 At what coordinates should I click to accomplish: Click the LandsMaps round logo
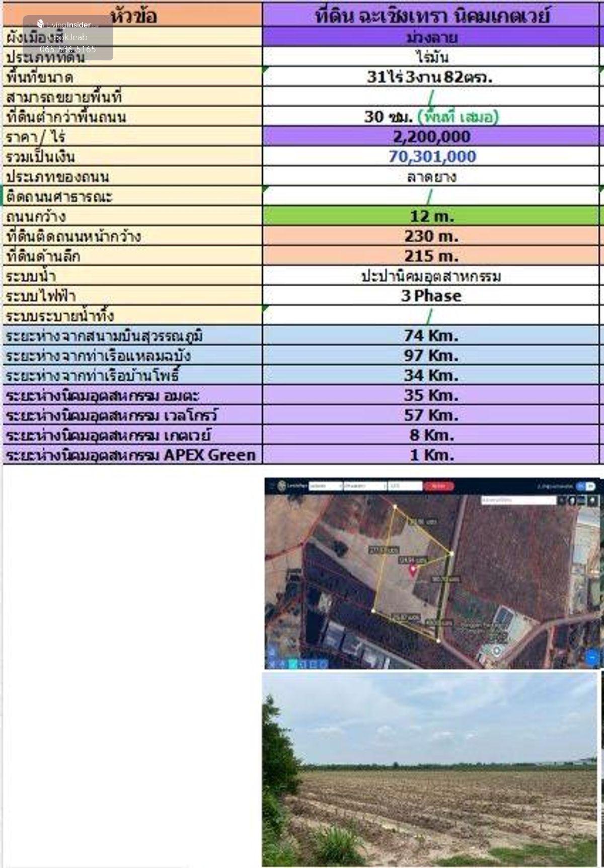tap(282, 486)
